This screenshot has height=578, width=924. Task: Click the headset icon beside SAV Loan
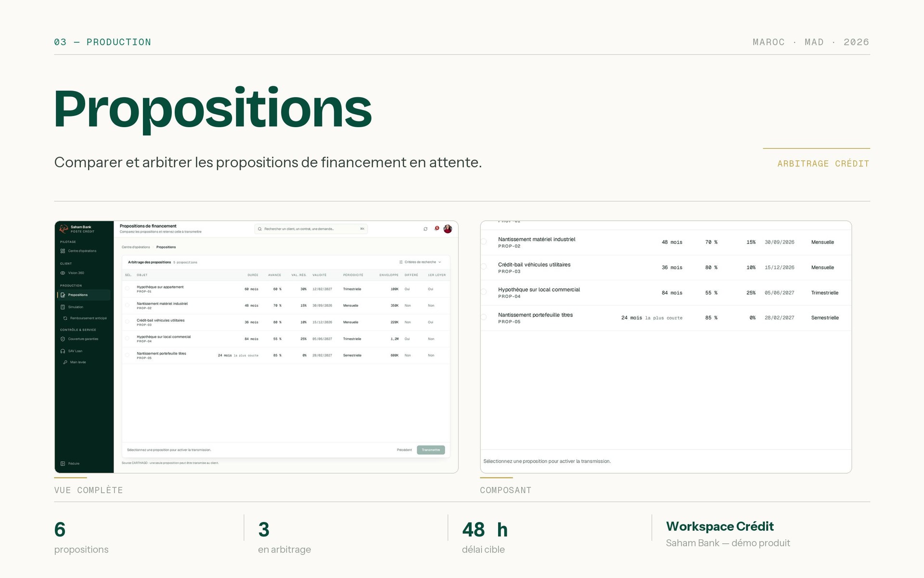pos(63,351)
